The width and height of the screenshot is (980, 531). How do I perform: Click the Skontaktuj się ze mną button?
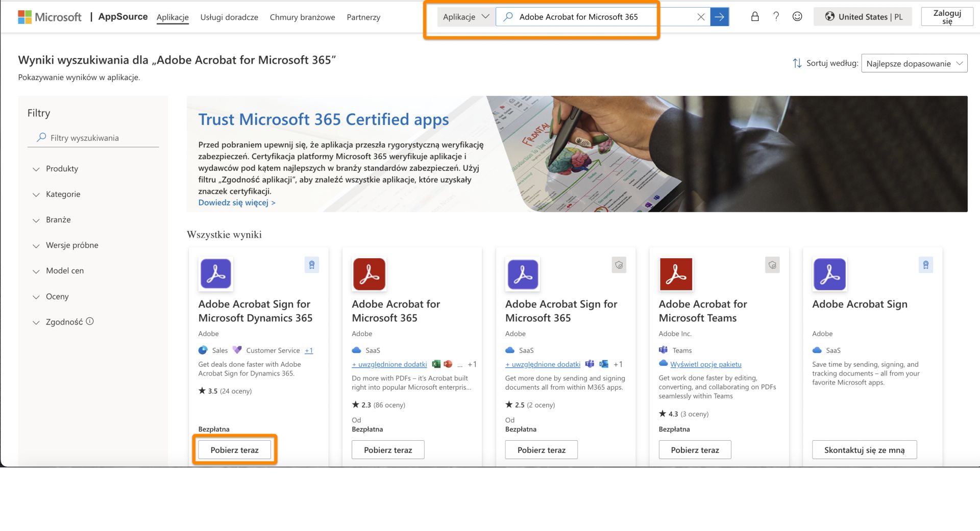pos(864,450)
